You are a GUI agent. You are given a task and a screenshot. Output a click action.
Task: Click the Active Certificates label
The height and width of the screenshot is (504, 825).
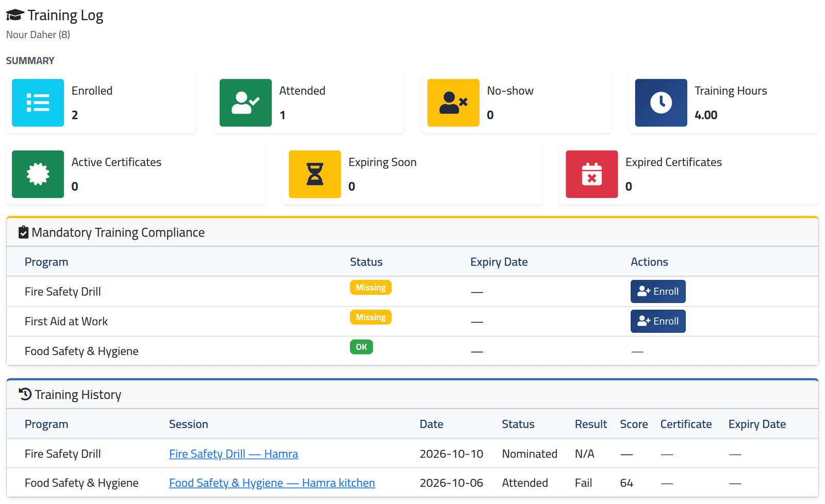coord(116,162)
